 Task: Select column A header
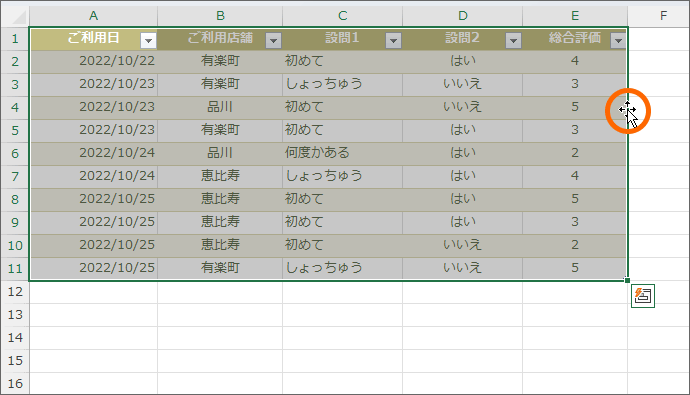93,16
